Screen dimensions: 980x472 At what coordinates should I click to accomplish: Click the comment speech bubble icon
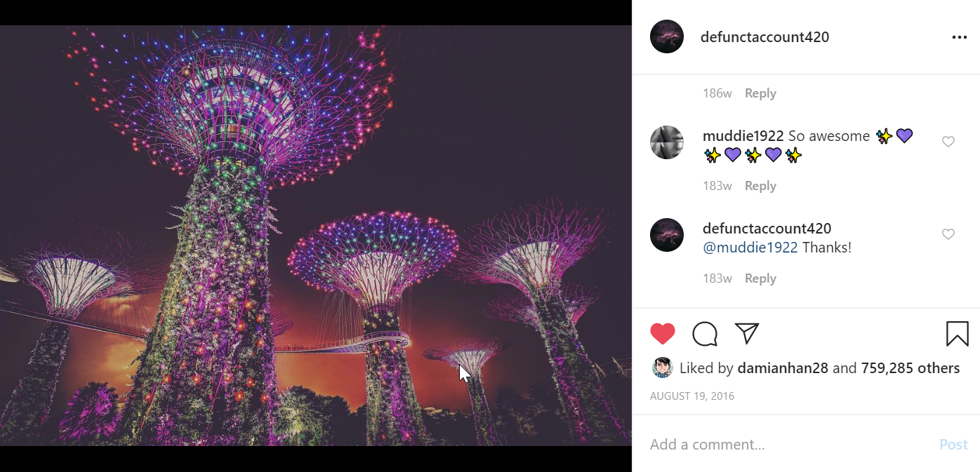[x=704, y=334]
